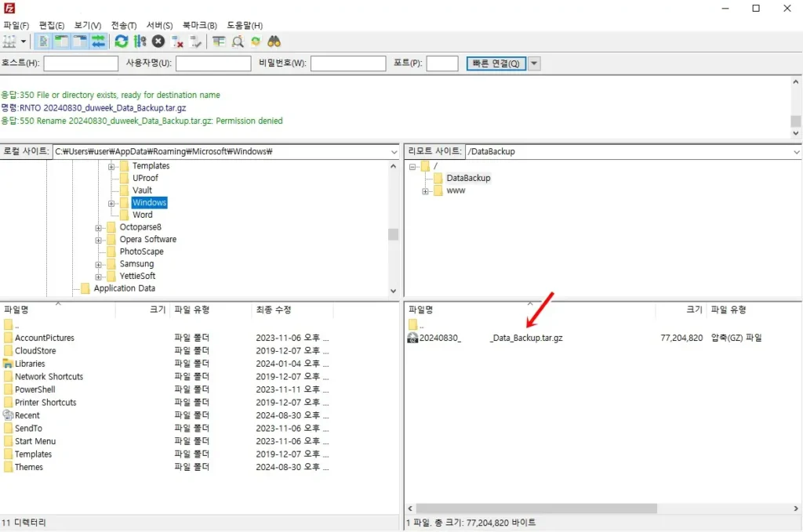Select the Word folder in tree
This screenshot has height=532, width=803.
(x=143, y=215)
